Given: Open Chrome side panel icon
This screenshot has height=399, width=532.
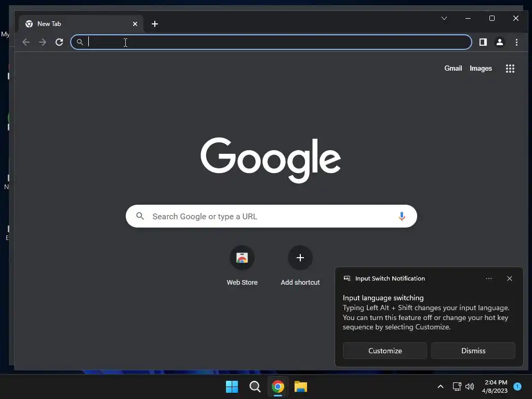Looking at the screenshot, I should click(483, 42).
